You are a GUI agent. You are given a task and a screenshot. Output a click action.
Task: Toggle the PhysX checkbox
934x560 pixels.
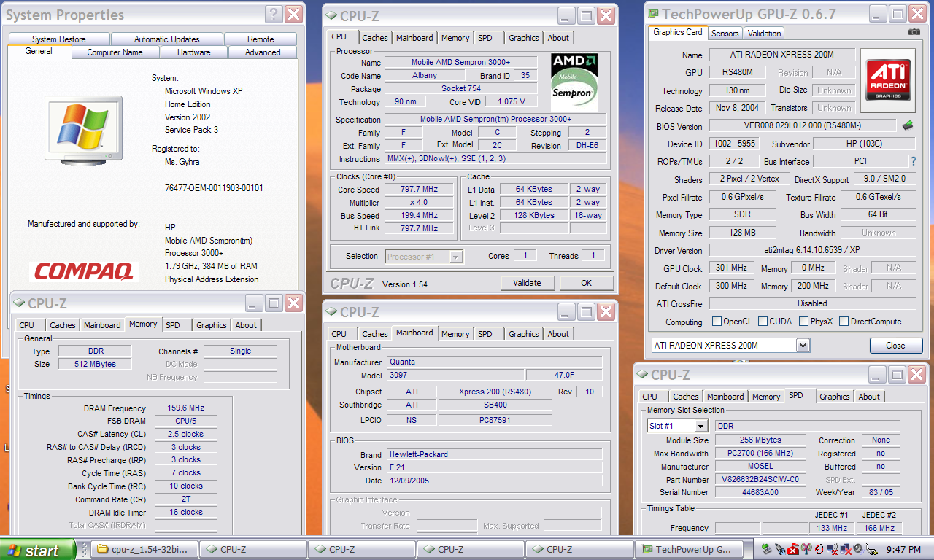[x=803, y=322]
